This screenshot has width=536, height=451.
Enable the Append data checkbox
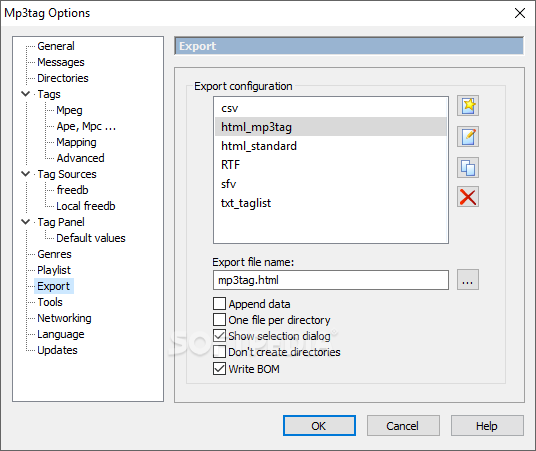tap(219, 304)
